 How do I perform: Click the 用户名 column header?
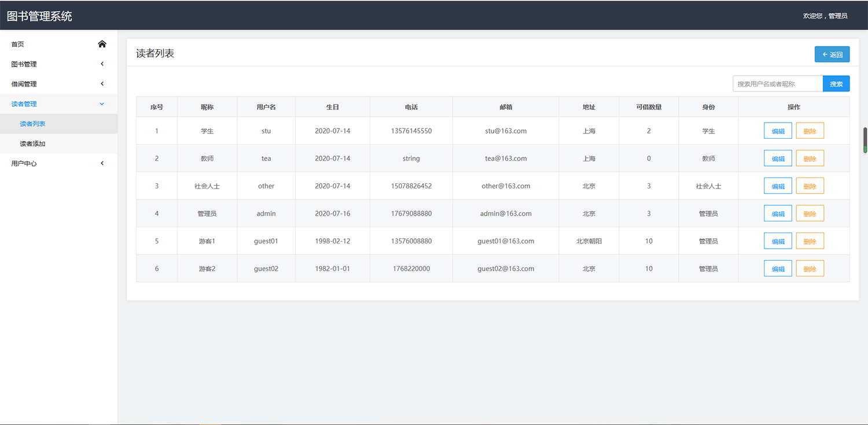[266, 107]
